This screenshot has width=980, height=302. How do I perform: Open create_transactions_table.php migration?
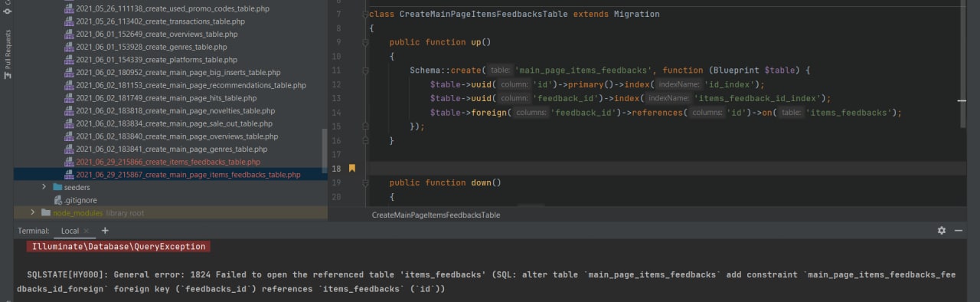160,21
